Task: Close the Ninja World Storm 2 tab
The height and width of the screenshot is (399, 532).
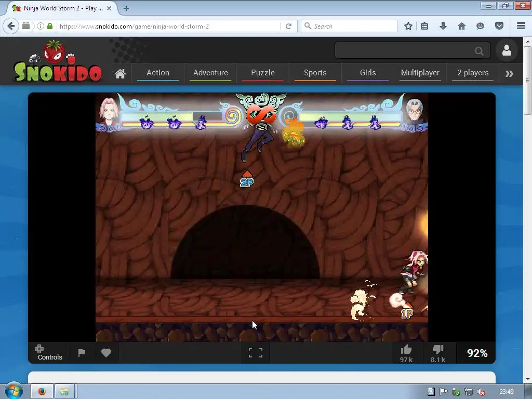Action: (109, 8)
